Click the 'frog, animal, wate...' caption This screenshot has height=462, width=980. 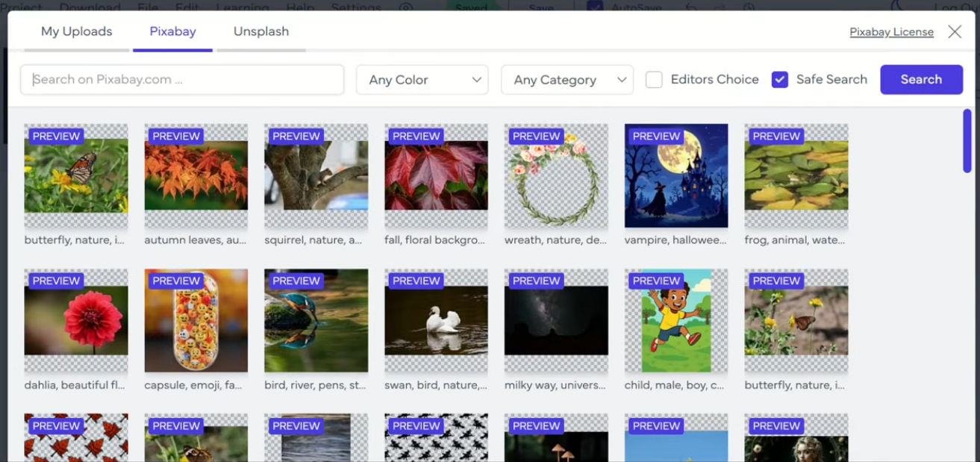[795, 240]
